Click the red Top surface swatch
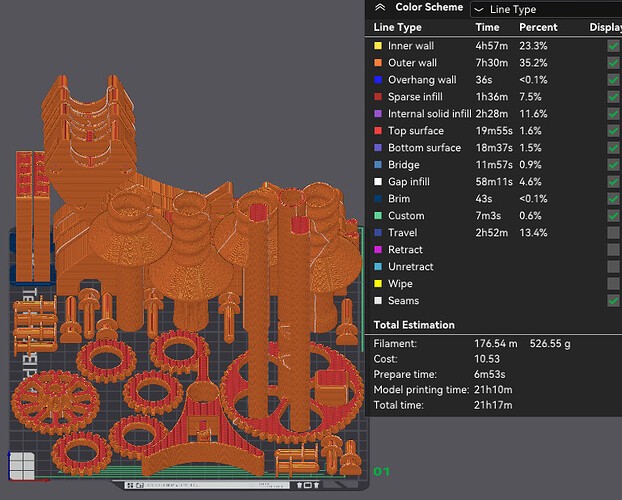The width and height of the screenshot is (622, 500). pos(377,131)
